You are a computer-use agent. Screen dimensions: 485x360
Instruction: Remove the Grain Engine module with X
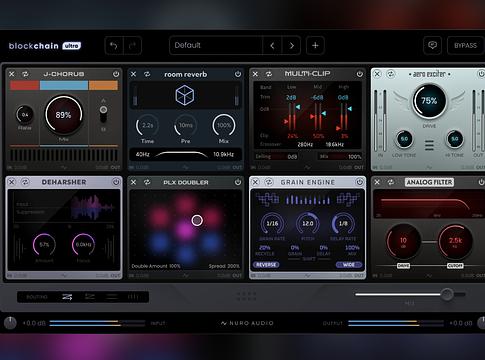(255, 182)
